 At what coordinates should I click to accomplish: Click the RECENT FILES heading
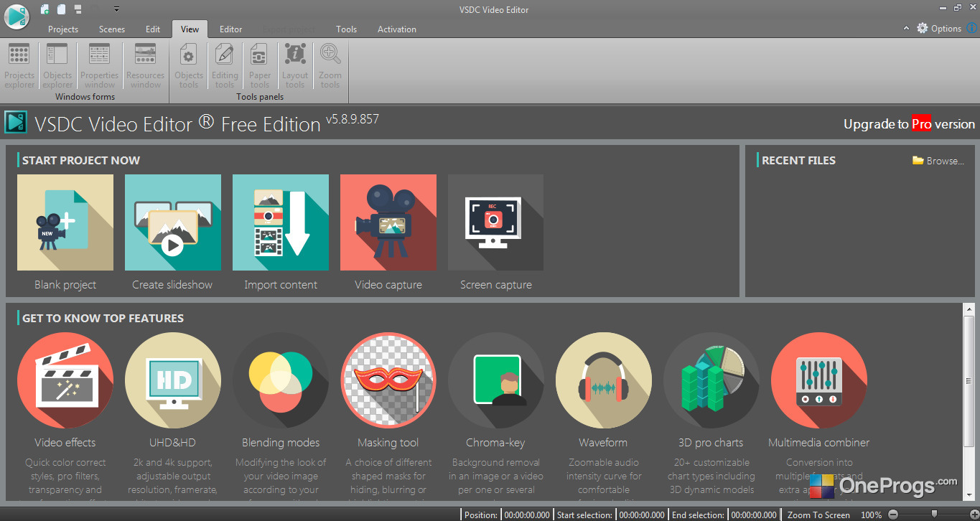tap(798, 161)
